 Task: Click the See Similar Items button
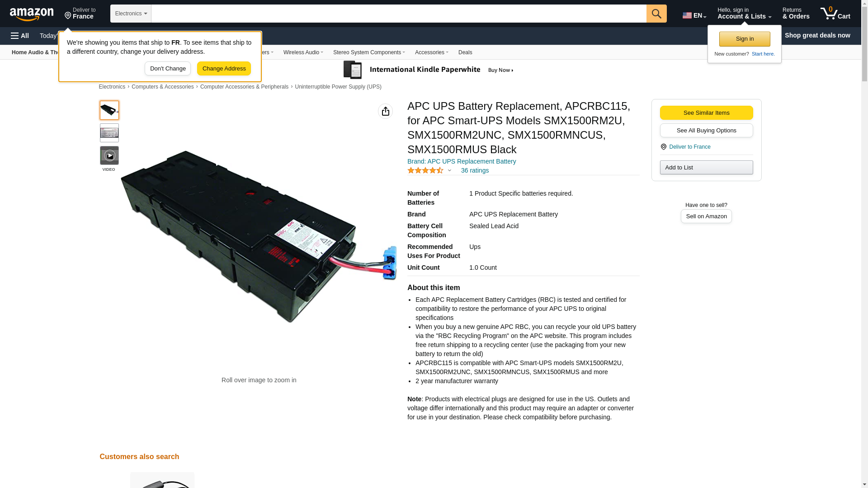pos(706,113)
